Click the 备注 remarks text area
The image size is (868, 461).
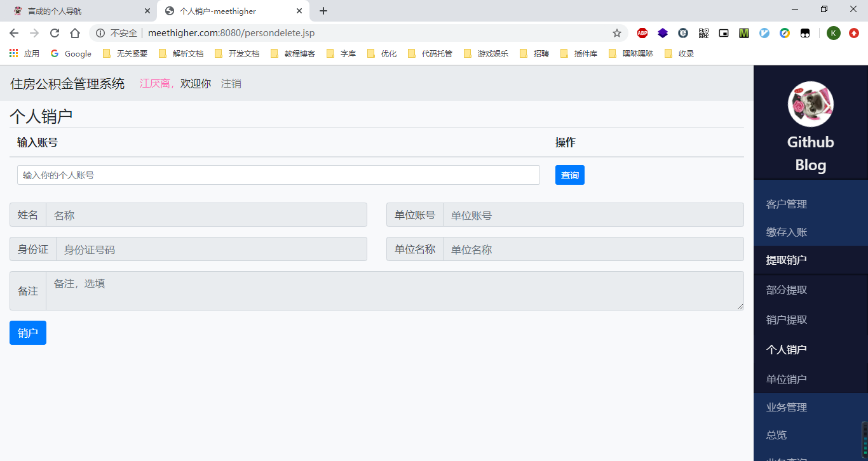click(x=395, y=291)
